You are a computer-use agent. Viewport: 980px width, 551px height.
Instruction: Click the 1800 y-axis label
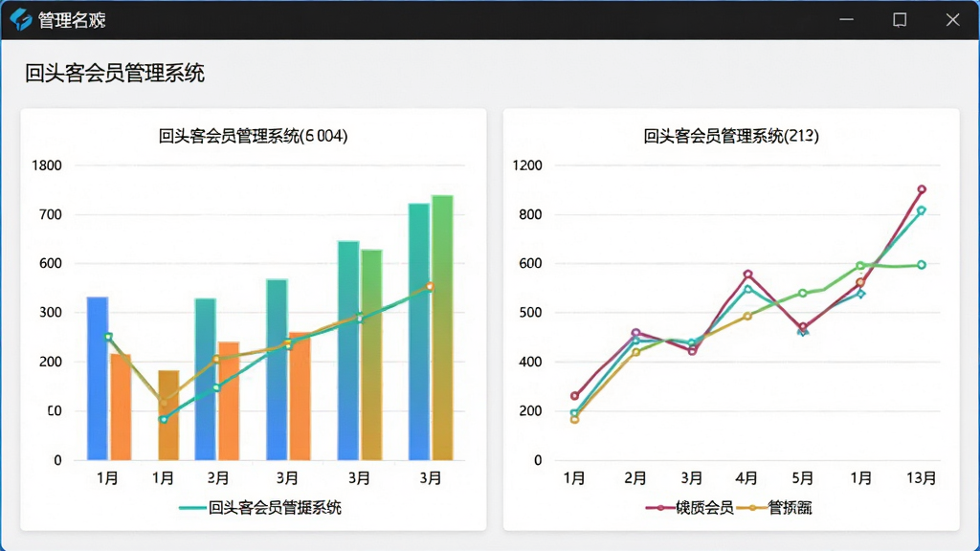click(x=47, y=165)
